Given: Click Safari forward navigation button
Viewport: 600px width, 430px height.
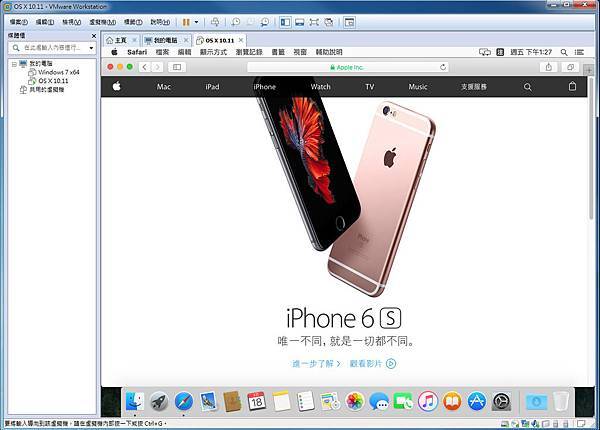Looking at the screenshot, I should (157, 67).
